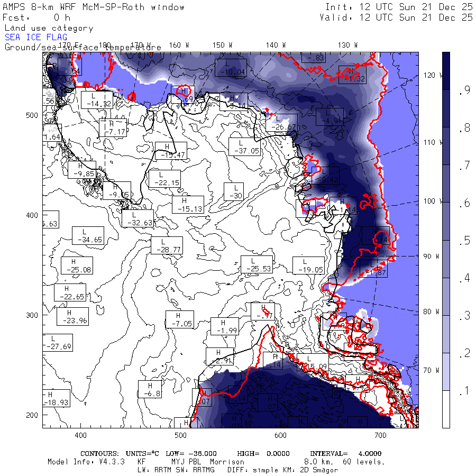The width and height of the screenshot is (476, 476).
Task: Click the 'Land use category' label
Action: (x=49, y=28)
